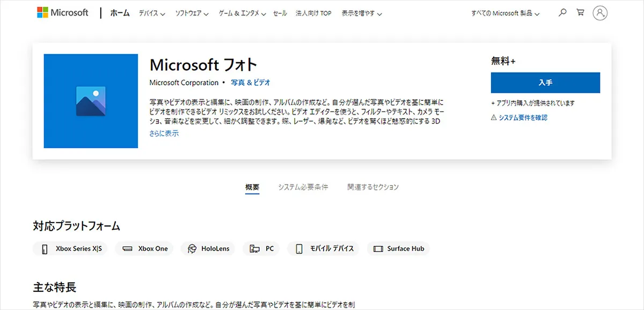Click the Microsoft フォト app thumbnail
The image size is (644, 310).
[x=90, y=100]
